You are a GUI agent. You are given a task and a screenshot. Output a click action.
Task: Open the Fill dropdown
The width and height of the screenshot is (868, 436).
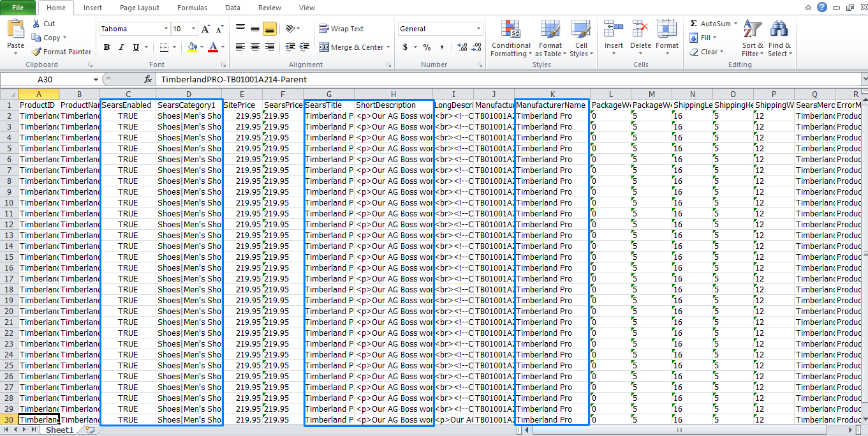coord(702,38)
